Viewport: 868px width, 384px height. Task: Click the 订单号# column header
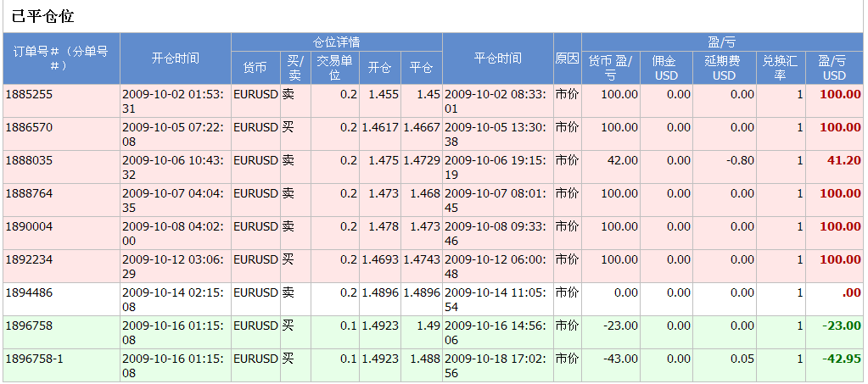pos(61,58)
